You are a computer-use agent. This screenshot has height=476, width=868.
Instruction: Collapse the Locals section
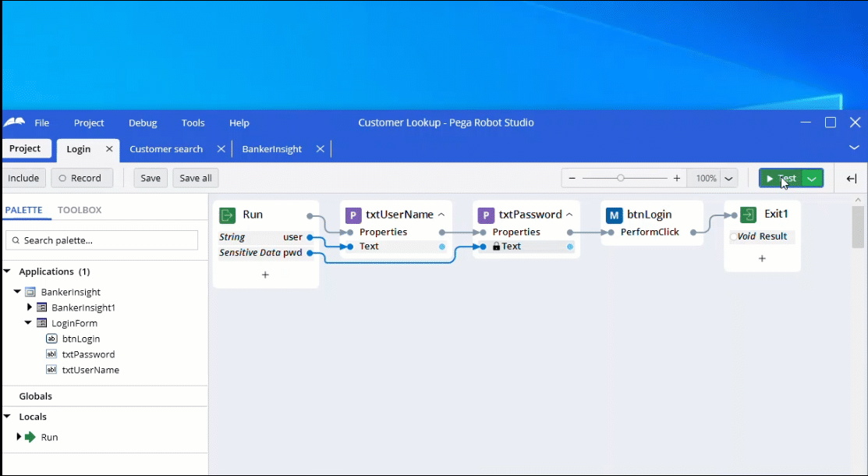coord(7,416)
